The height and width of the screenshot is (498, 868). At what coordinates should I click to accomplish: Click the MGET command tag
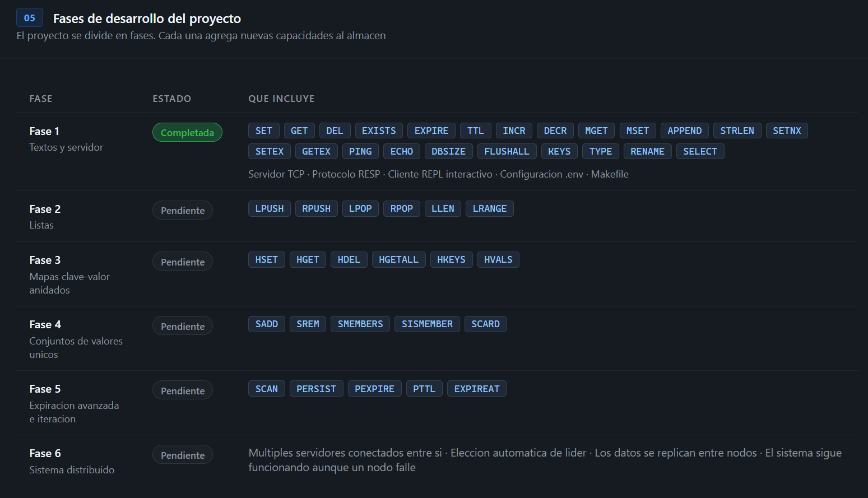click(x=596, y=131)
